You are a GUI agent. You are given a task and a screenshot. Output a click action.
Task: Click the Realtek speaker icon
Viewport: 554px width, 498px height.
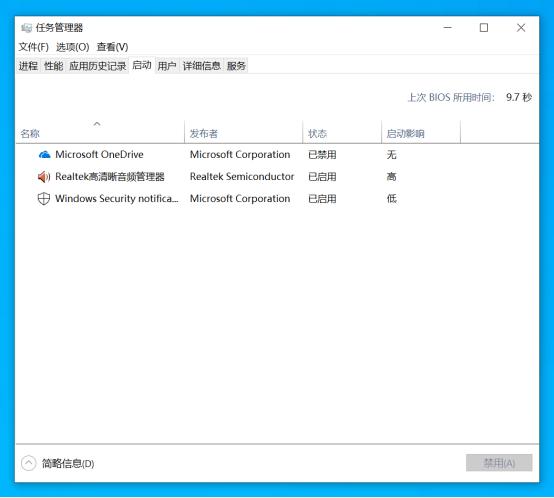coord(44,177)
